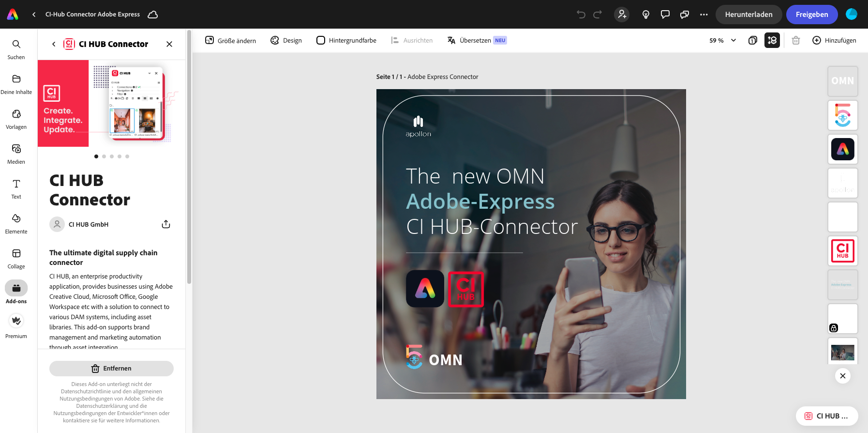Open Suchen in the left sidebar
Image resolution: width=868 pixels, height=433 pixels.
(16, 50)
